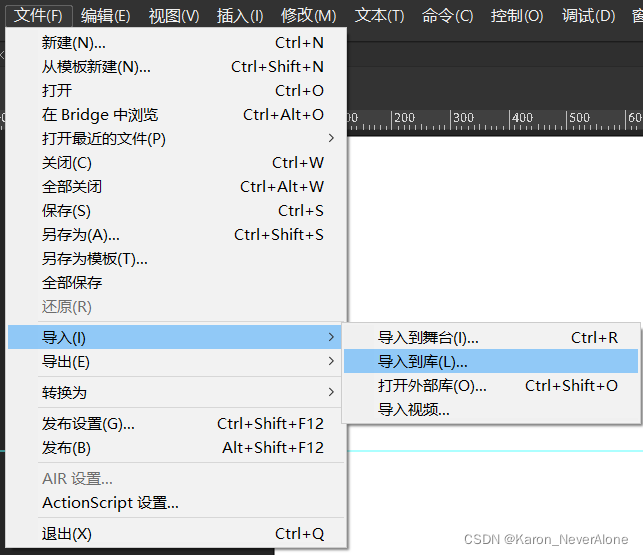Select 导入到库(L)... submenu item
The image size is (643, 555).
pyautogui.click(x=491, y=361)
